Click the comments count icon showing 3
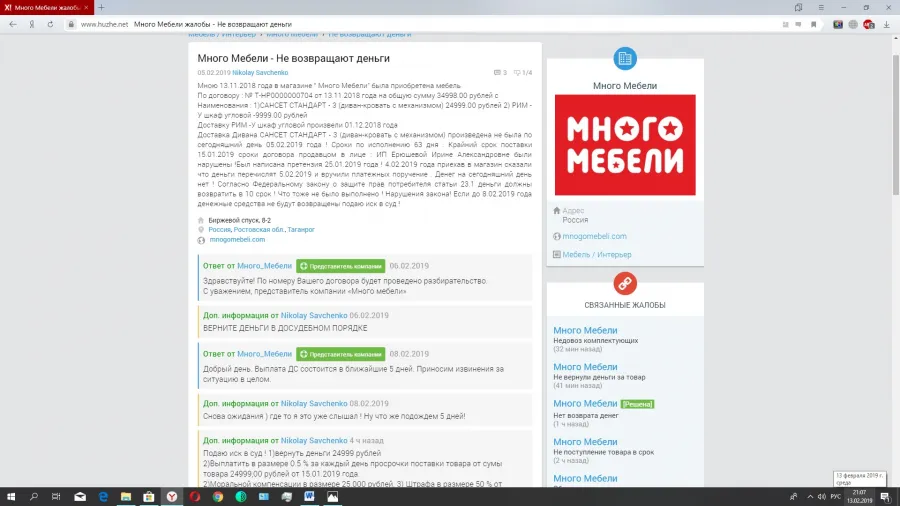The height and width of the screenshot is (506, 900). tap(500, 72)
